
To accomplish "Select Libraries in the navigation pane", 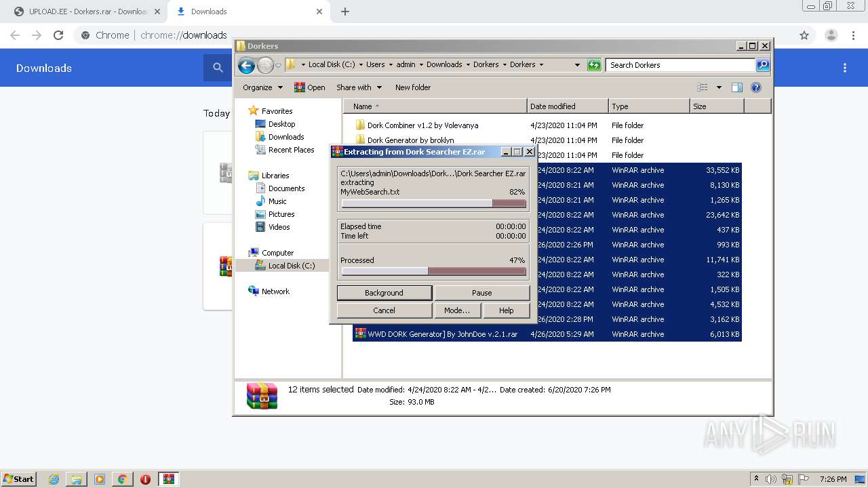I will tap(275, 176).
